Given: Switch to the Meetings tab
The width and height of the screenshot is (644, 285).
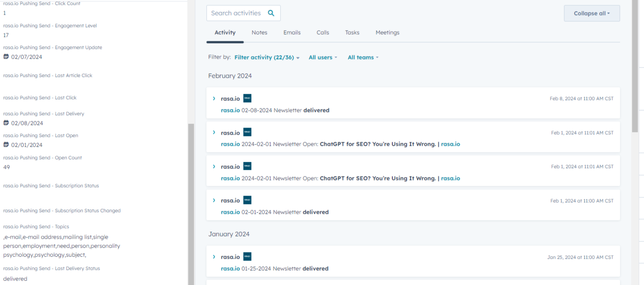Looking at the screenshot, I should [x=387, y=32].
